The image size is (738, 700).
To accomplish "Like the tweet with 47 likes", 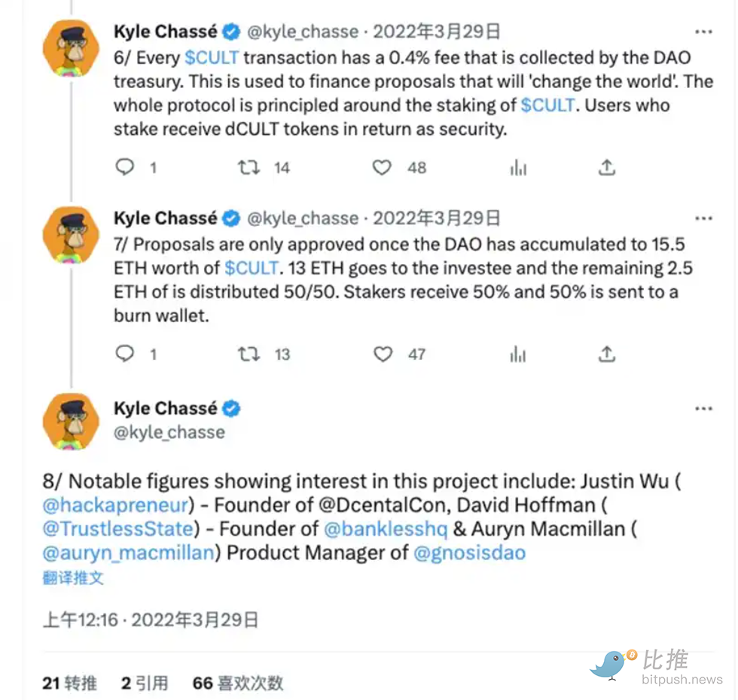I will (x=383, y=354).
